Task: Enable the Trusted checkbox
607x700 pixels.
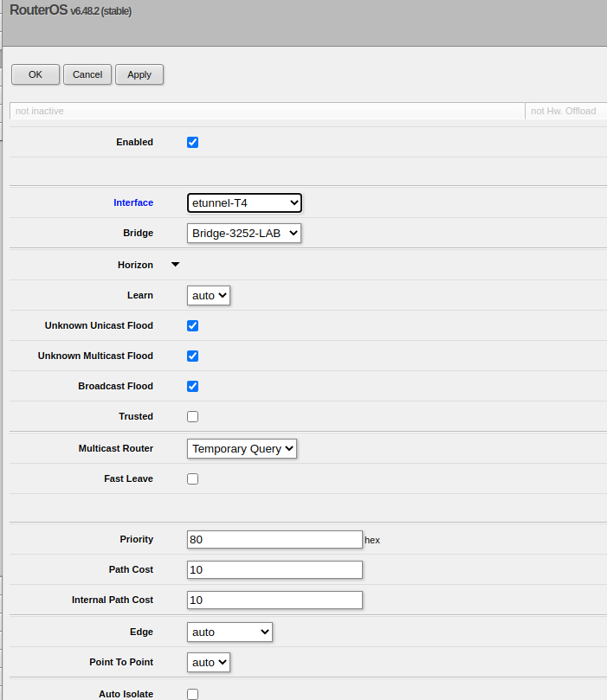Action: pyautogui.click(x=193, y=416)
